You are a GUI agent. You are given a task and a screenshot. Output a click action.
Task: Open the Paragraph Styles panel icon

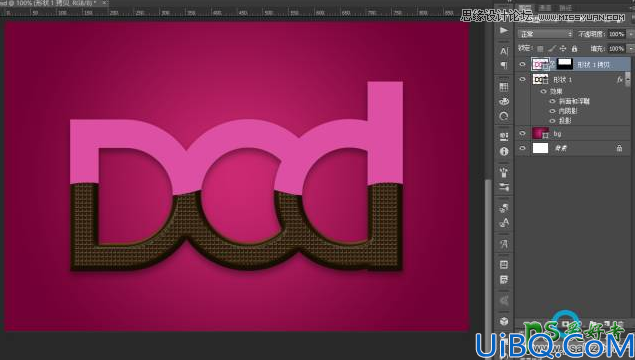coord(504,244)
